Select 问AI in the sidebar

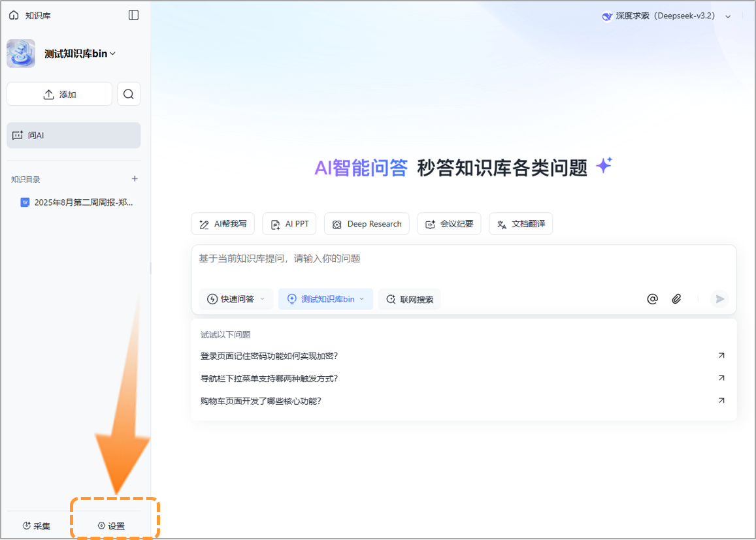point(73,135)
